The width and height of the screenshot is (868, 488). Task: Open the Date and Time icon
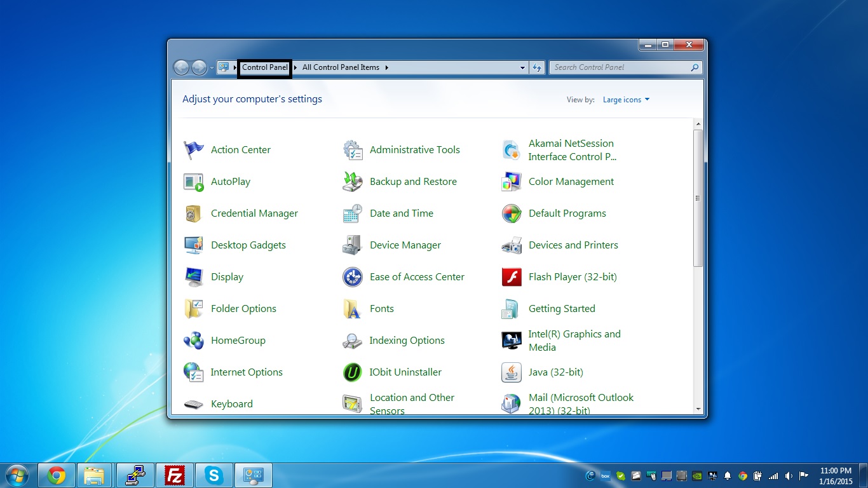coord(352,213)
